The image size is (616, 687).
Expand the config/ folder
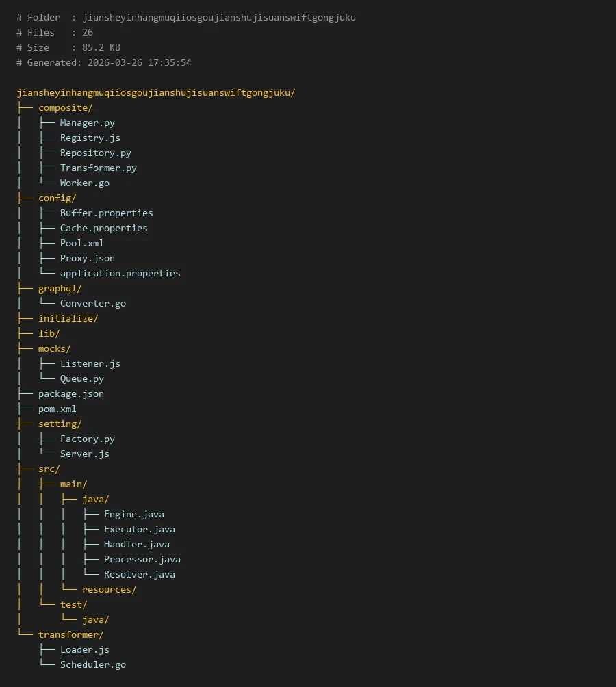point(57,198)
